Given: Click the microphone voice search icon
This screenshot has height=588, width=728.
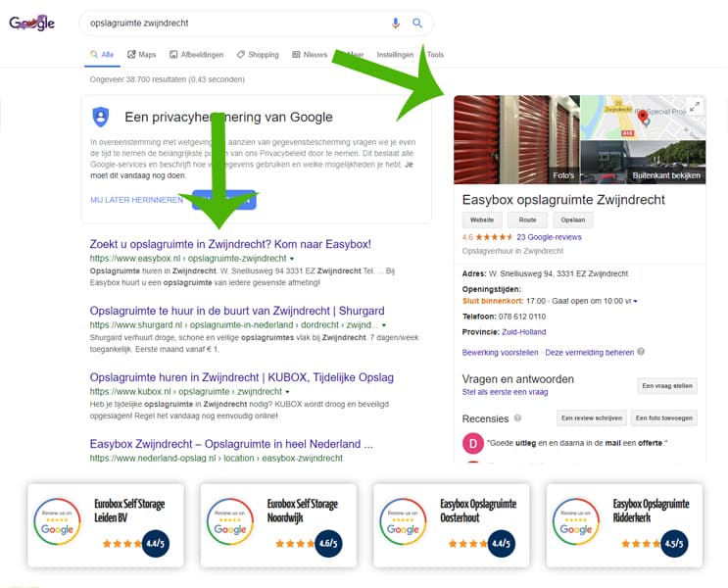Looking at the screenshot, I should [x=395, y=23].
